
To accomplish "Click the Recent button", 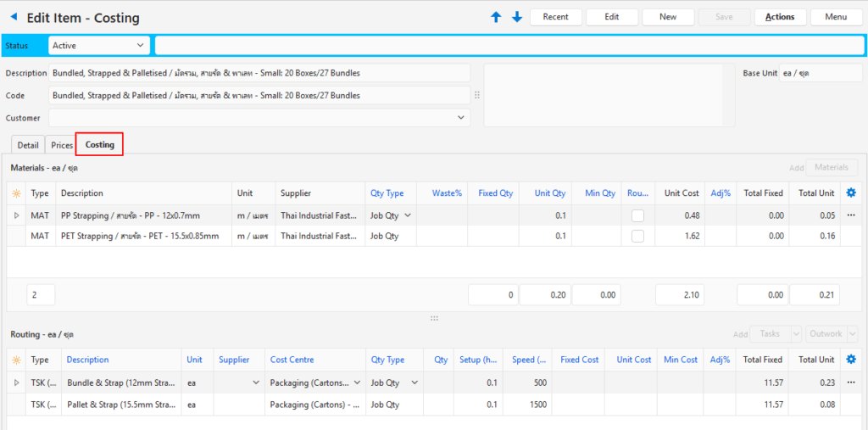I will coord(555,17).
